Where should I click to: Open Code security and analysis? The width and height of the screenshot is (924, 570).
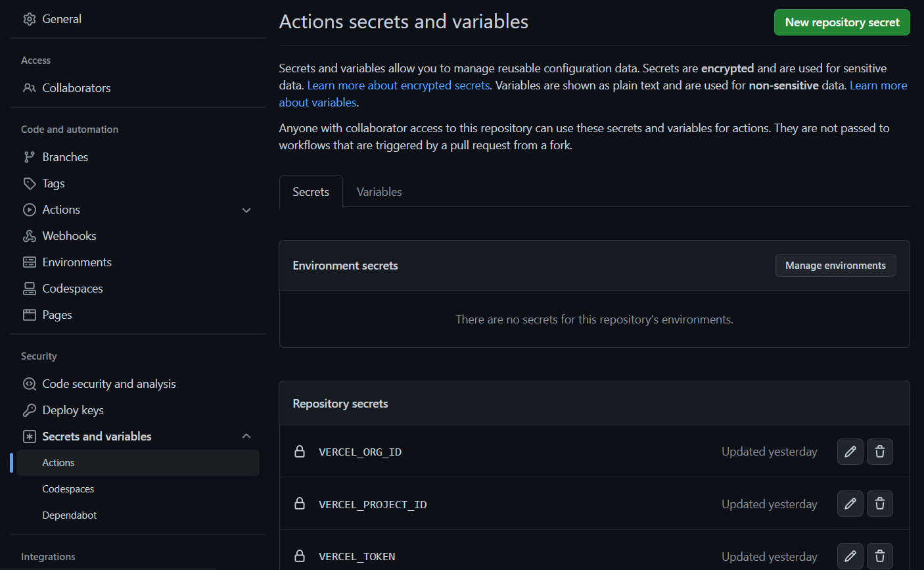(x=108, y=383)
